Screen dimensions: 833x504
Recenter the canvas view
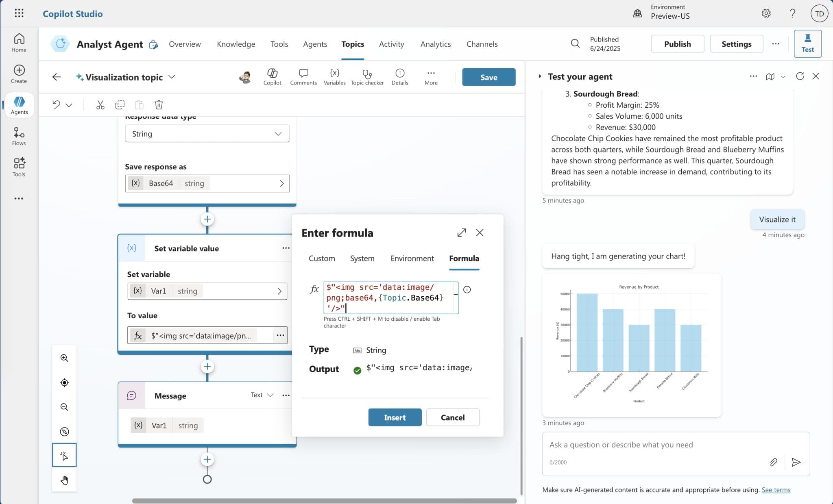[64, 383]
